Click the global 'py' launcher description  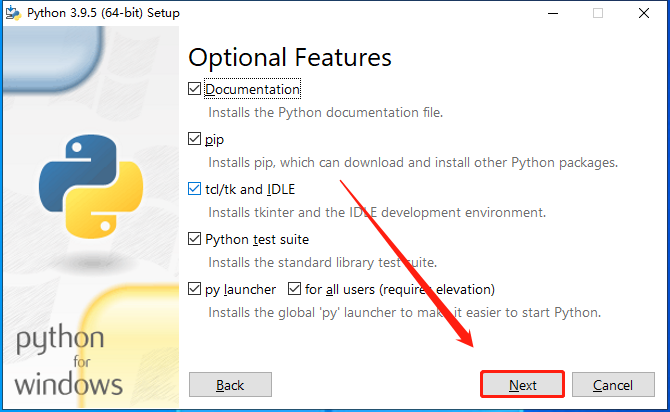click(x=405, y=313)
